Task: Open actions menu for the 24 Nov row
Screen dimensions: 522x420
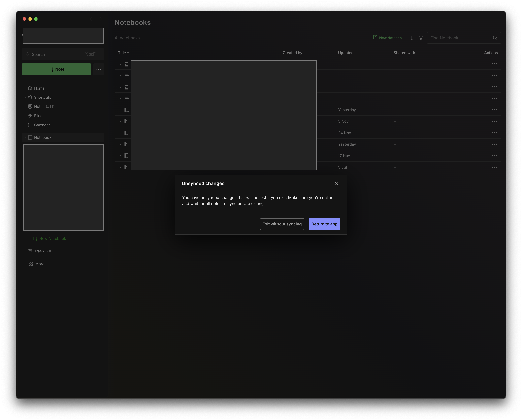Action: coord(494,133)
